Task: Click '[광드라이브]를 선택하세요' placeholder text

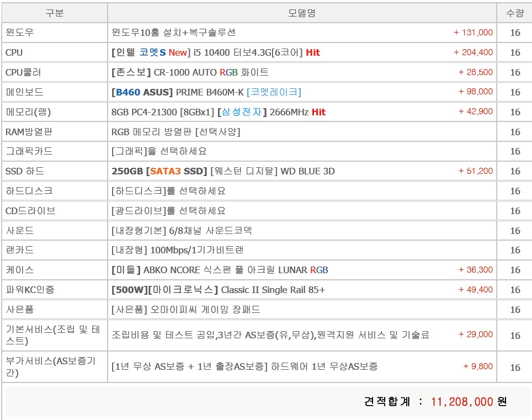Action: [169, 211]
